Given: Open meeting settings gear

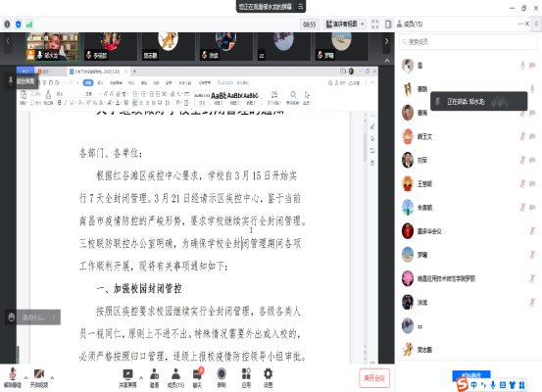Looking at the screenshot, I should point(269,378).
